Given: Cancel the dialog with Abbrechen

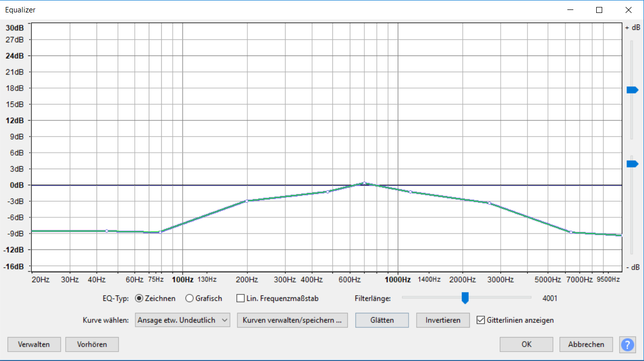Looking at the screenshot, I should click(586, 345).
